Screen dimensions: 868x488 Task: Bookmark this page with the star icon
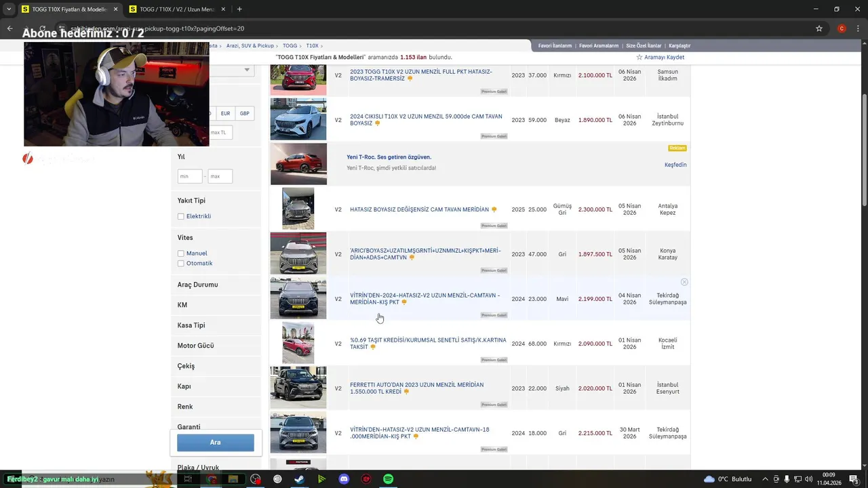click(819, 28)
